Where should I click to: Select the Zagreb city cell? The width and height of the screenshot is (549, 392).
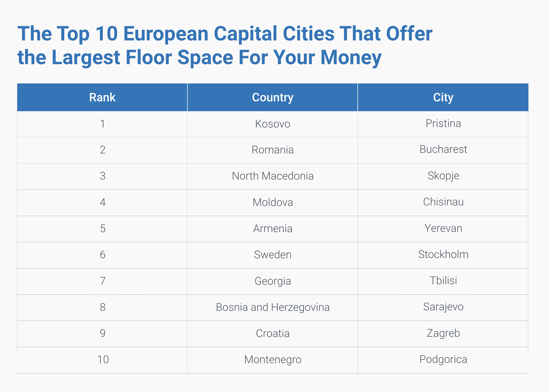pos(443,333)
